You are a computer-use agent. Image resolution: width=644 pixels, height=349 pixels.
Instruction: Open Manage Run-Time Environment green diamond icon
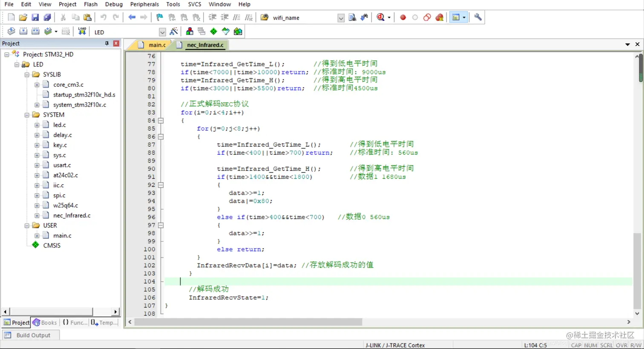[213, 31]
